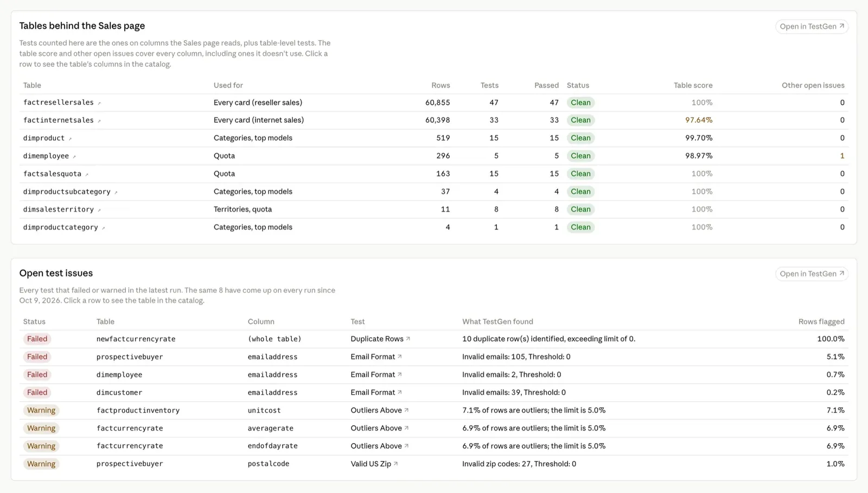Click the Rows flagged column header
This screenshot has height=493, width=868.
[x=821, y=321]
